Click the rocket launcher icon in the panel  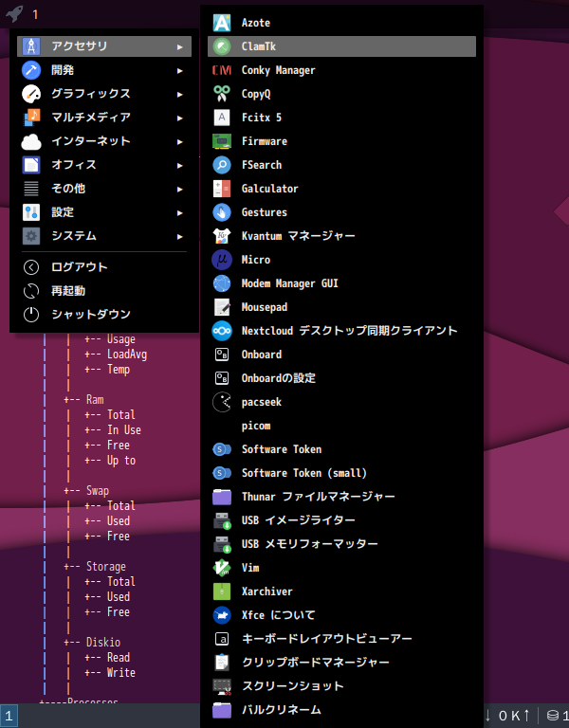click(x=14, y=13)
